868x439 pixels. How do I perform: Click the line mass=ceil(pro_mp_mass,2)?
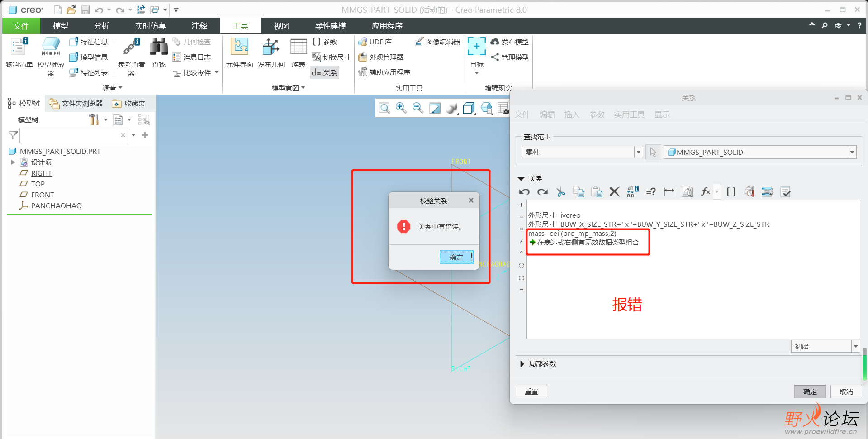click(x=572, y=234)
